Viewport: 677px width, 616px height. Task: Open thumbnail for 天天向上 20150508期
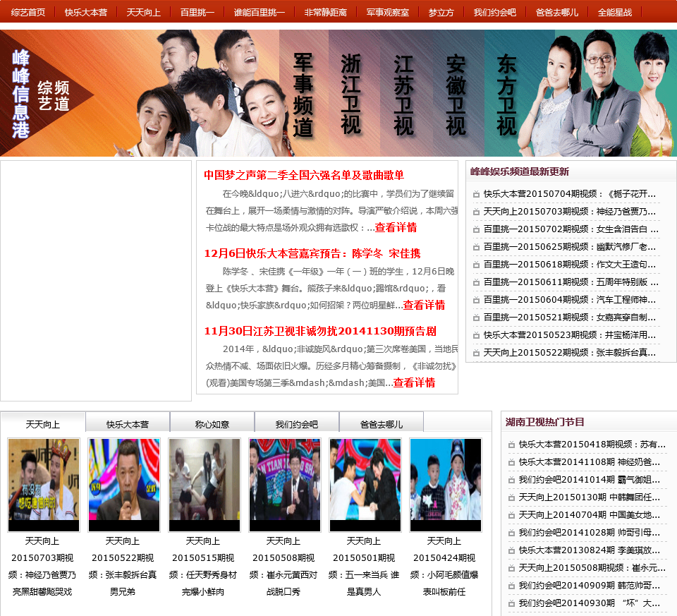[x=284, y=485]
